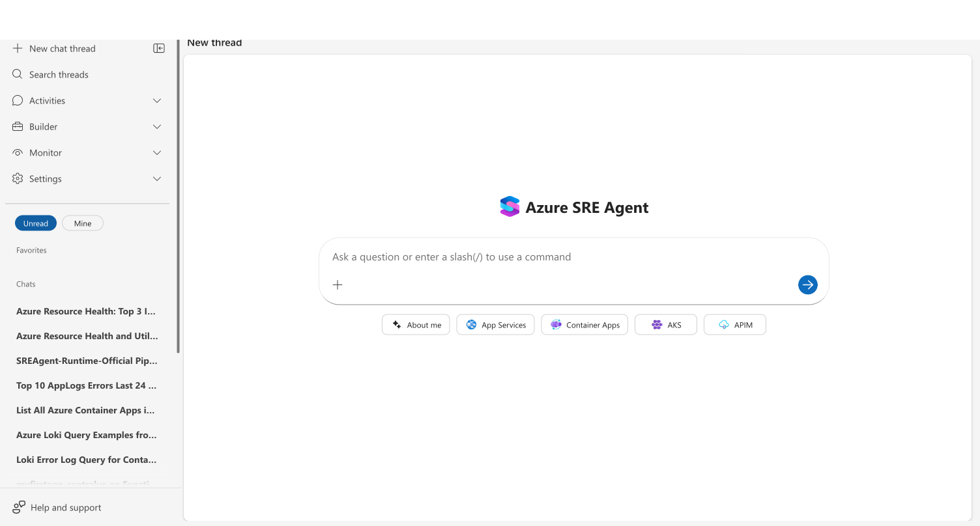Image resolution: width=980 pixels, height=526 pixels.
Task: Click the Settings gear icon
Action: tap(18, 178)
